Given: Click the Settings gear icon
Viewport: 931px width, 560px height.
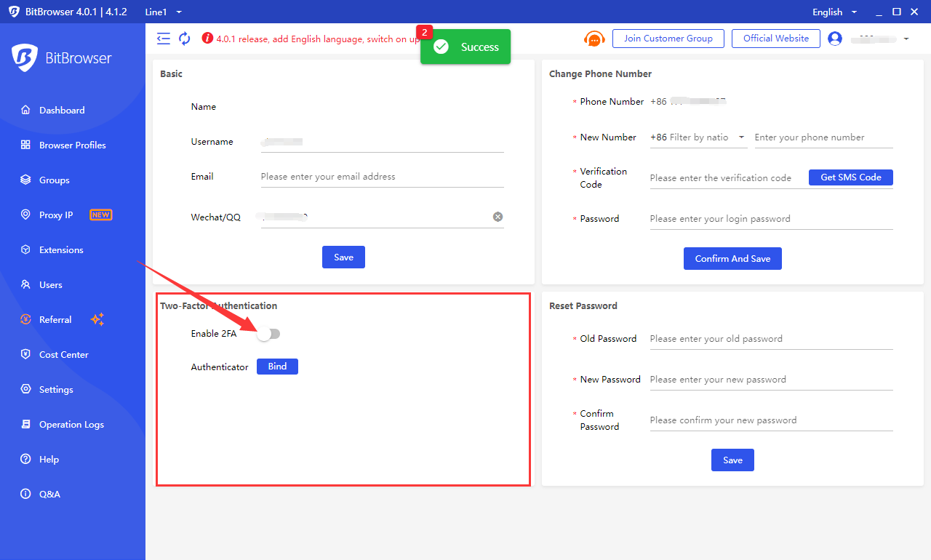Looking at the screenshot, I should click(x=25, y=390).
